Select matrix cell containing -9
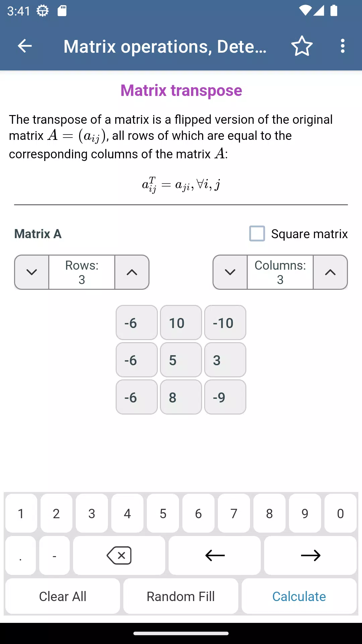This screenshot has height=644, width=362. click(225, 397)
